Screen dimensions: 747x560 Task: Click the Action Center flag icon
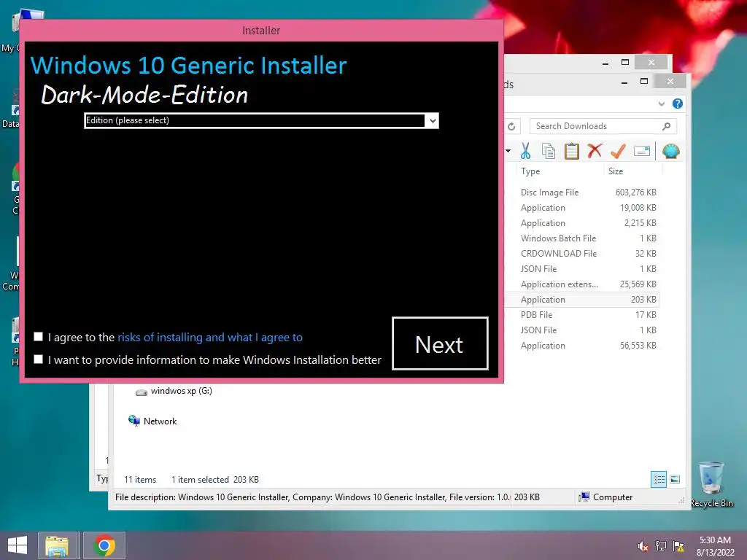(678, 546)
